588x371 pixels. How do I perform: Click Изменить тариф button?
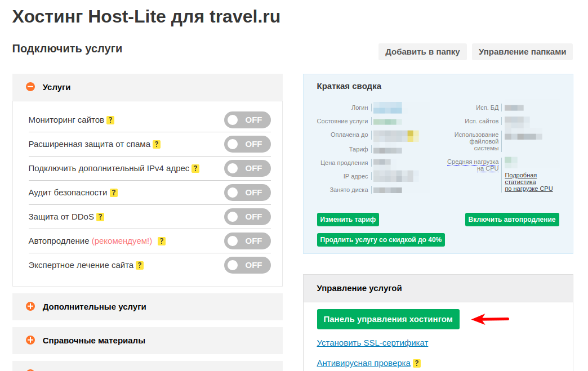click(x=348, y=220)
